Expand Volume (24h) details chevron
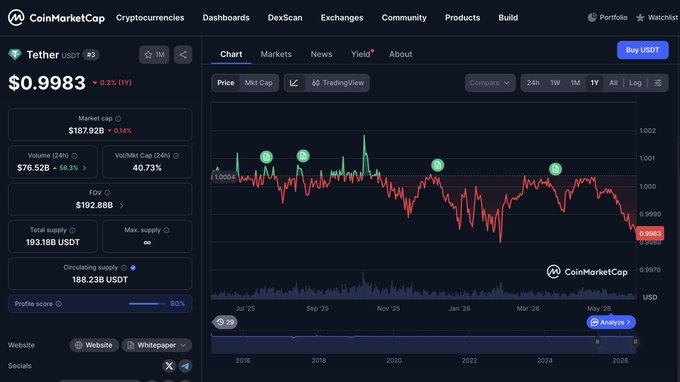Viewport: 680px width, 382px height. coord(85,168)
